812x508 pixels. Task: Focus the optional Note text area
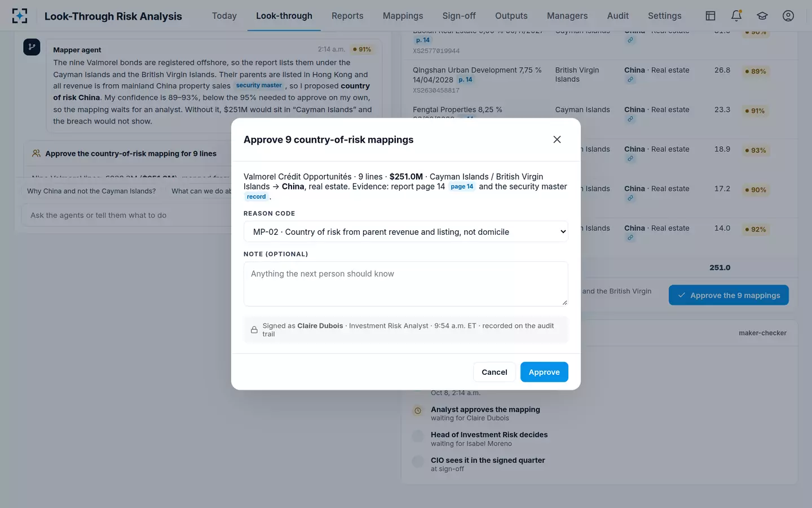(406, 284)
